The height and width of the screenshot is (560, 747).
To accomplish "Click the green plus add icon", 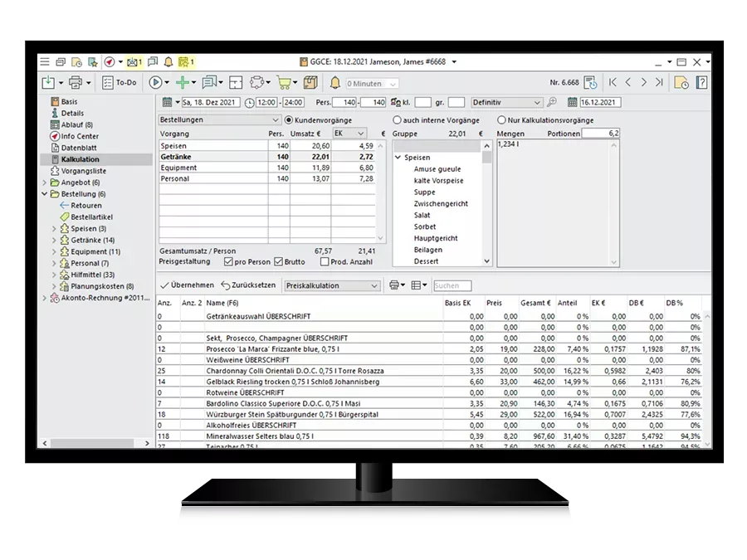I will pos(181,82).
